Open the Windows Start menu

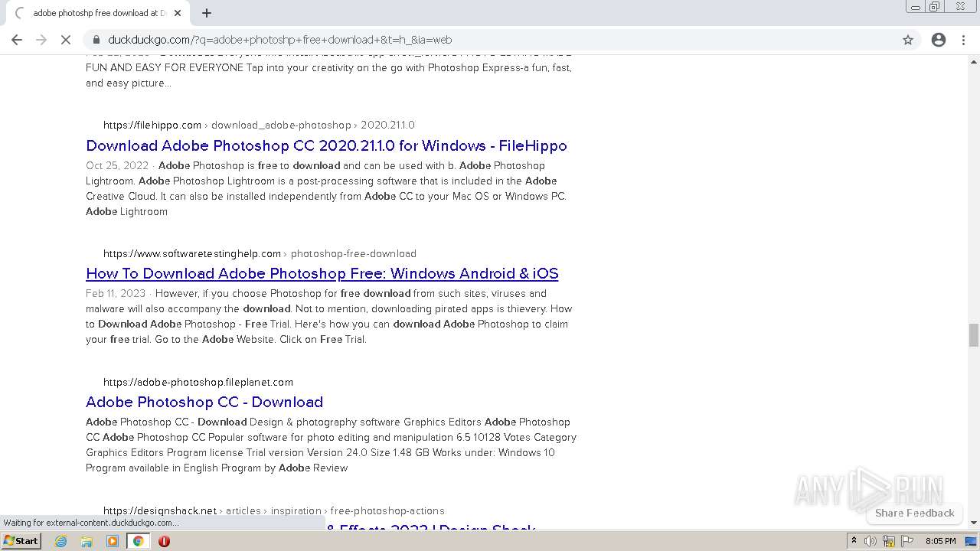coord(21,541)
